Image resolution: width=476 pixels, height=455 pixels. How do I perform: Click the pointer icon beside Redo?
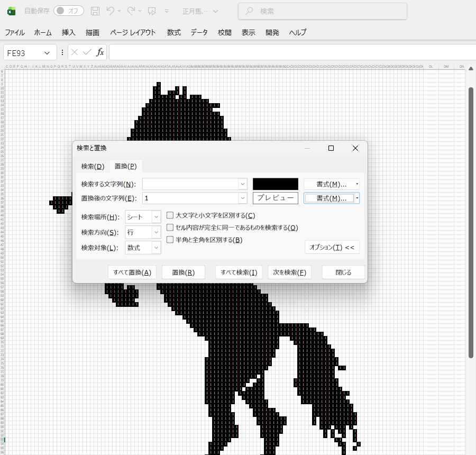pos(152,11)
